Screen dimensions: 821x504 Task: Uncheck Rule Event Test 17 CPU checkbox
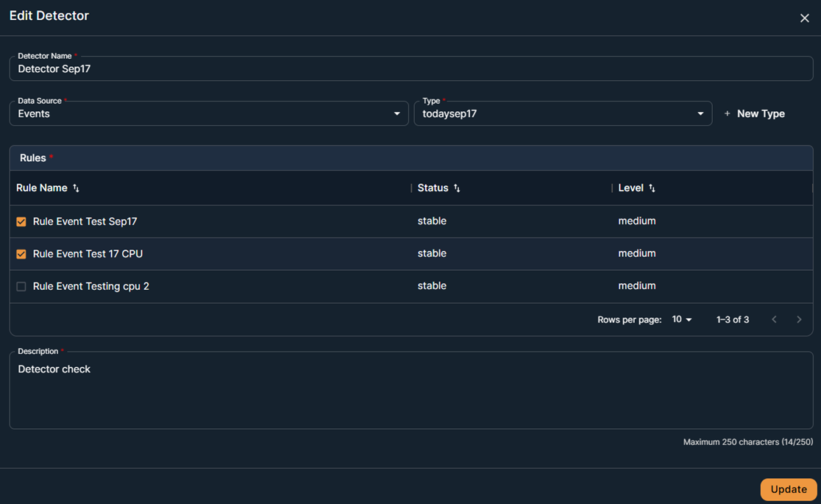21,254
